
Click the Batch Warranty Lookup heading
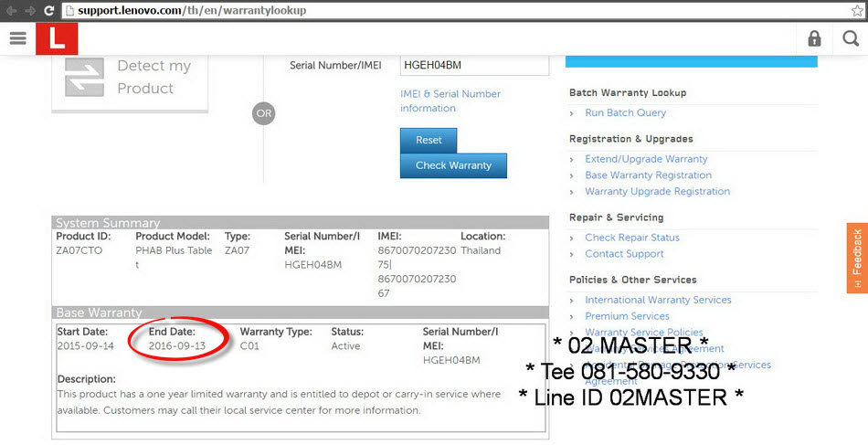(628, 92)
